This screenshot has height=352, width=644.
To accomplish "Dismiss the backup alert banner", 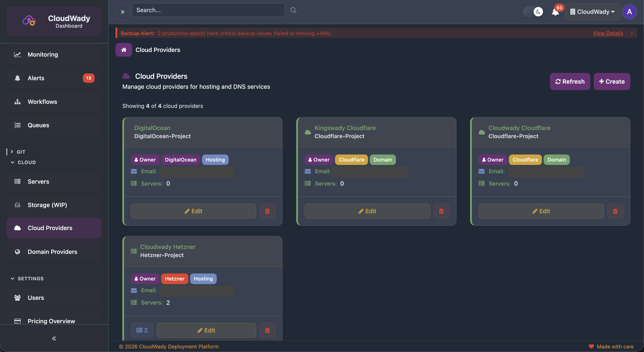I will (632, 33).
